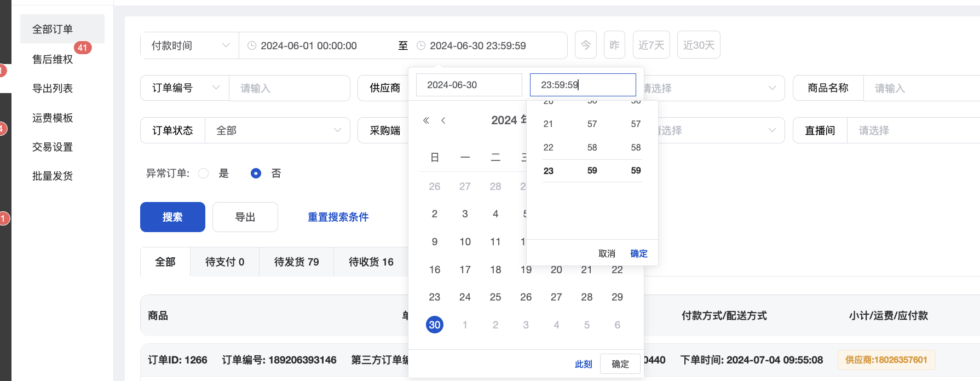Select day 30 in the calendar
Screen dimensions: 980x381
435,325
